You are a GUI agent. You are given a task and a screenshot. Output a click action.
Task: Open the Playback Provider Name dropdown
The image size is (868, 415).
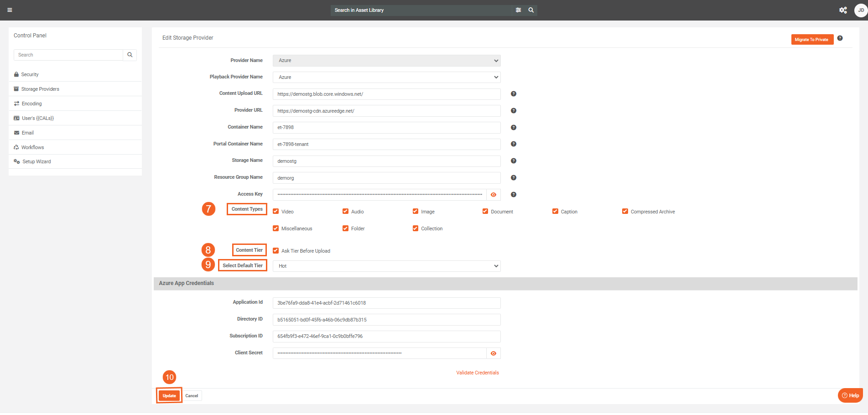(386, 77)
